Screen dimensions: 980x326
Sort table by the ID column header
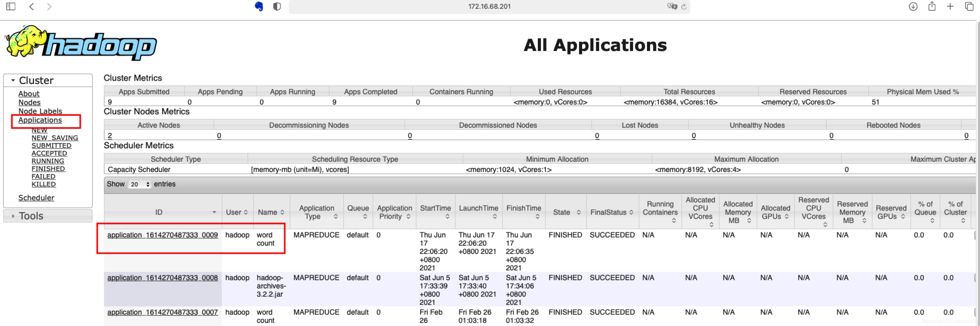159,212
